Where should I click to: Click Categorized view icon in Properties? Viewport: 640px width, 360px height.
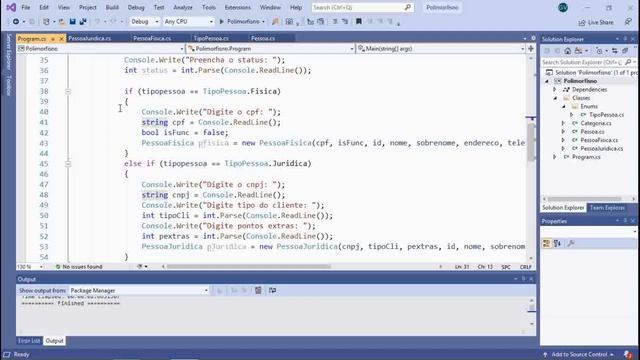pos(546,244)
